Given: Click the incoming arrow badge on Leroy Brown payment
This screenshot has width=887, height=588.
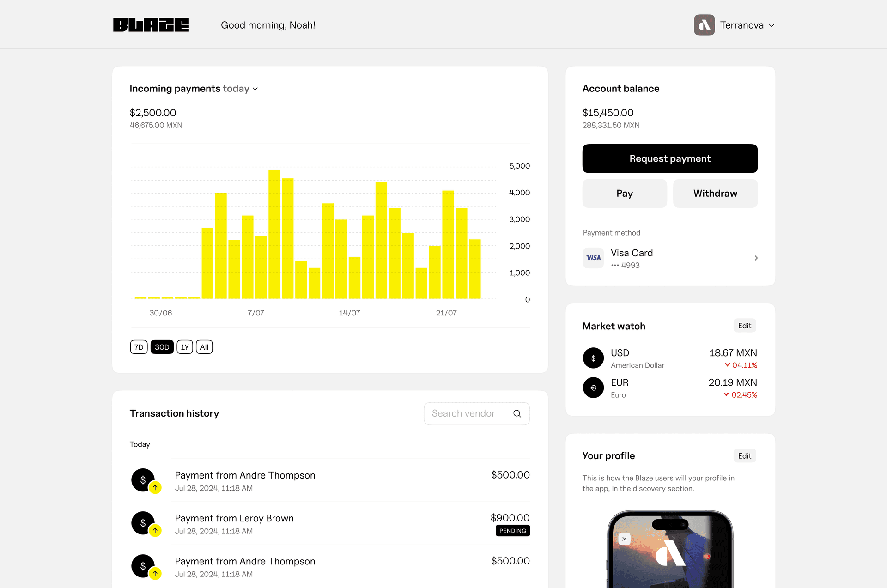Looking at the screenshot, I should (x=155, y=530).
